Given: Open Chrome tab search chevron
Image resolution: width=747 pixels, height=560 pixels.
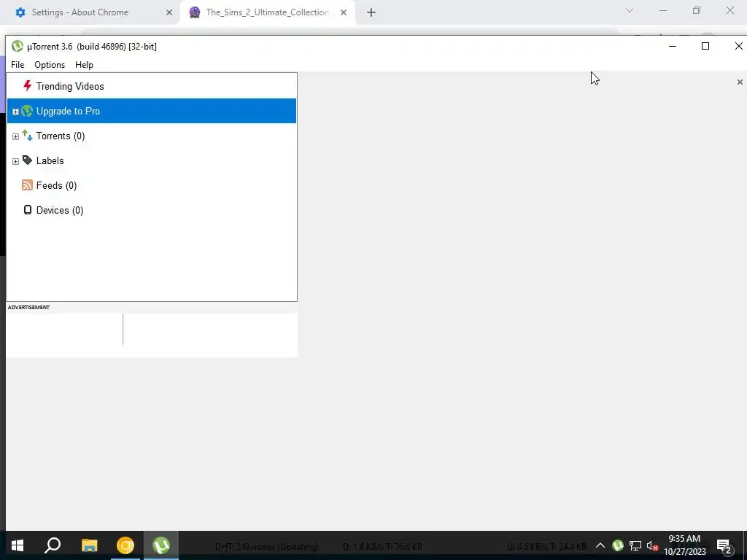Looking at the screenshot, I should 630,10.
